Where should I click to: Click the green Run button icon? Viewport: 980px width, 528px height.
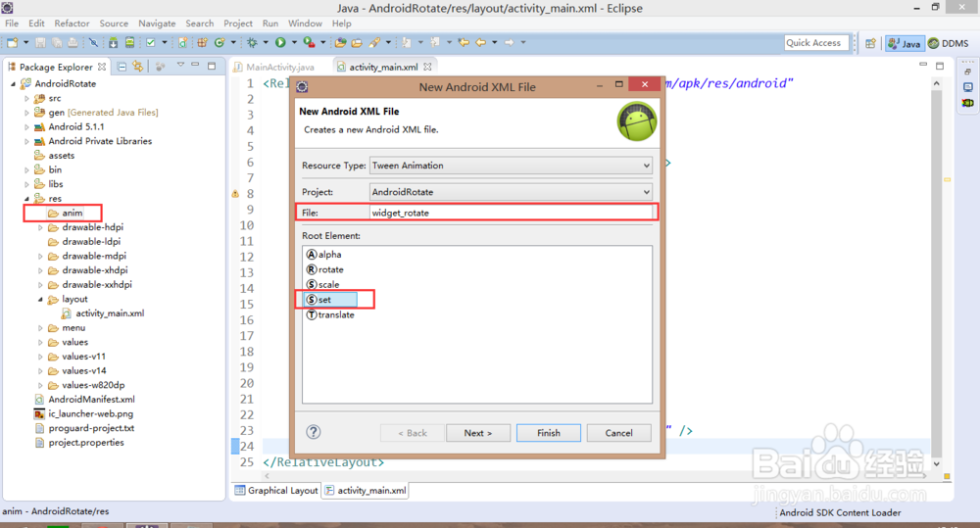click(280, 42)
